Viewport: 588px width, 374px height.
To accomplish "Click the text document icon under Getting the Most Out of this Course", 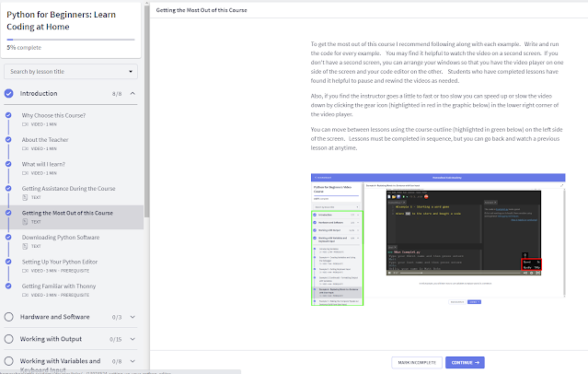I will [25, 222].
